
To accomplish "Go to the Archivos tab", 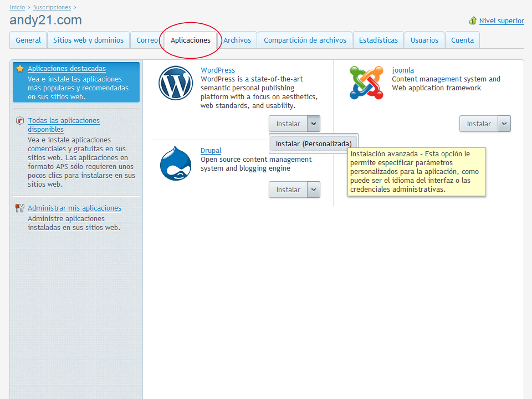I will [237, 40].
